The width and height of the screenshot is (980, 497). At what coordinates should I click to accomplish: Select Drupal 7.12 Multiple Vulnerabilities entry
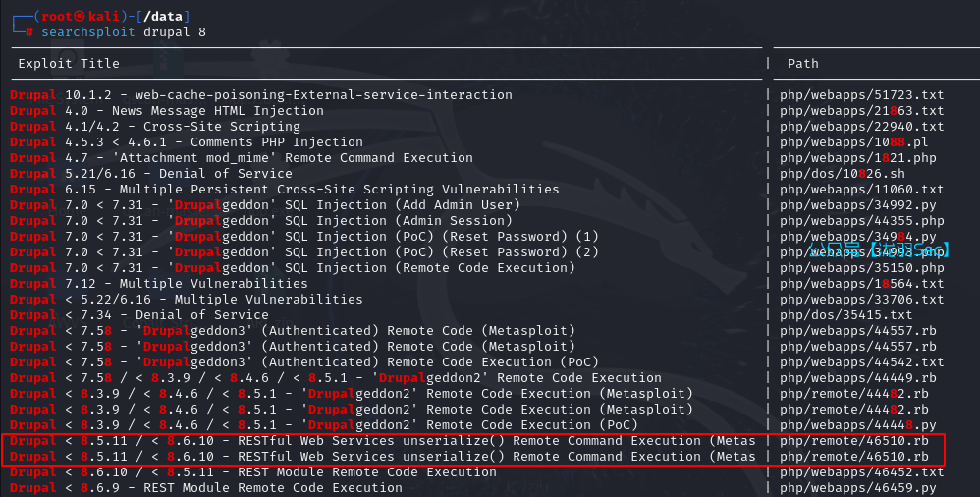(159, 284)
